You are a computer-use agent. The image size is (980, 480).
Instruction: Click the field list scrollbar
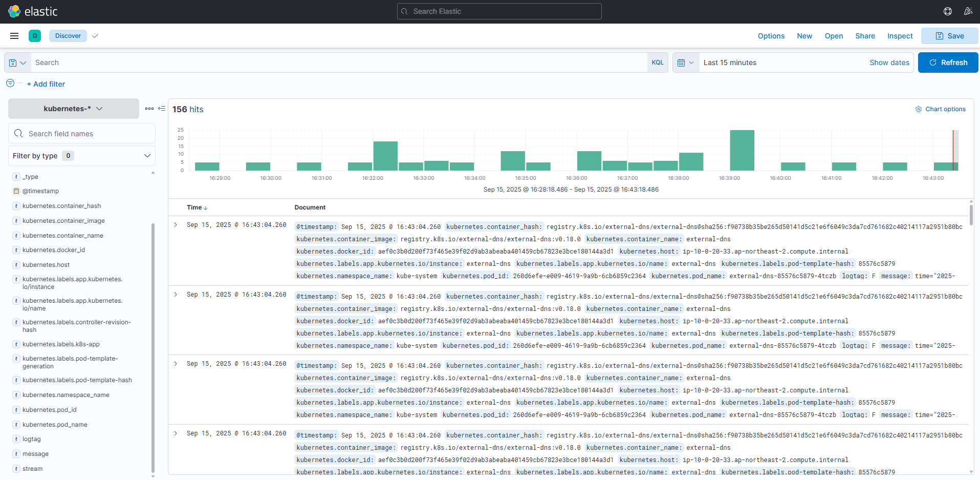point(153,348)
